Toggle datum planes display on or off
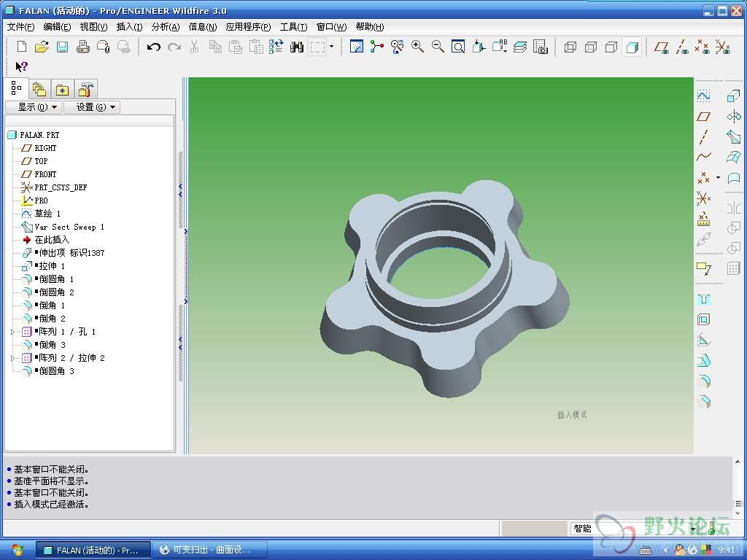The width and height of the screenshot is (747, 560). pyautogui.click(x=662, y=47)
